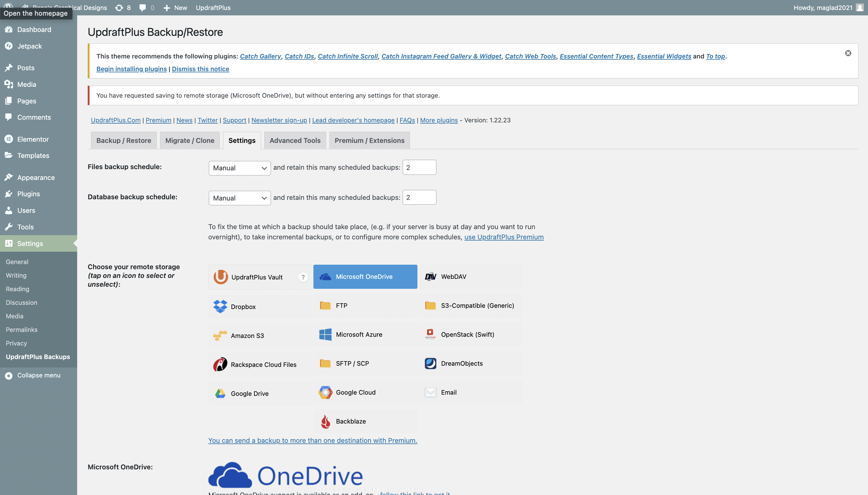Click the Posts pushpin icon
This screenshot has height=495, width=868.
[x=9, y=68]
